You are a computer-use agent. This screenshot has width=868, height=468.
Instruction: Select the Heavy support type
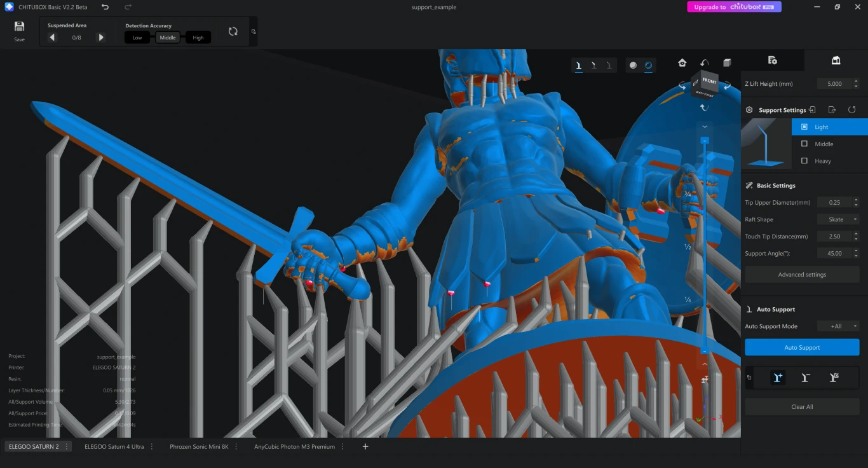(x=829, y=161)
